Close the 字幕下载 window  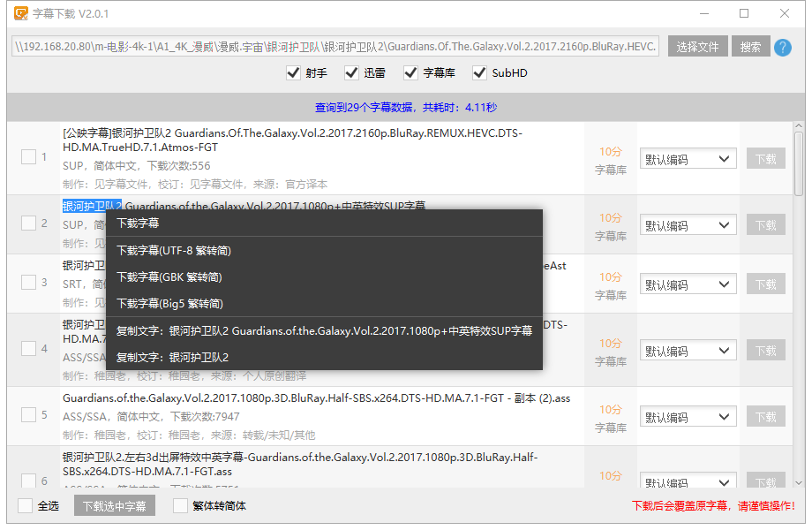pyautogui.click(x=785, y=13)
